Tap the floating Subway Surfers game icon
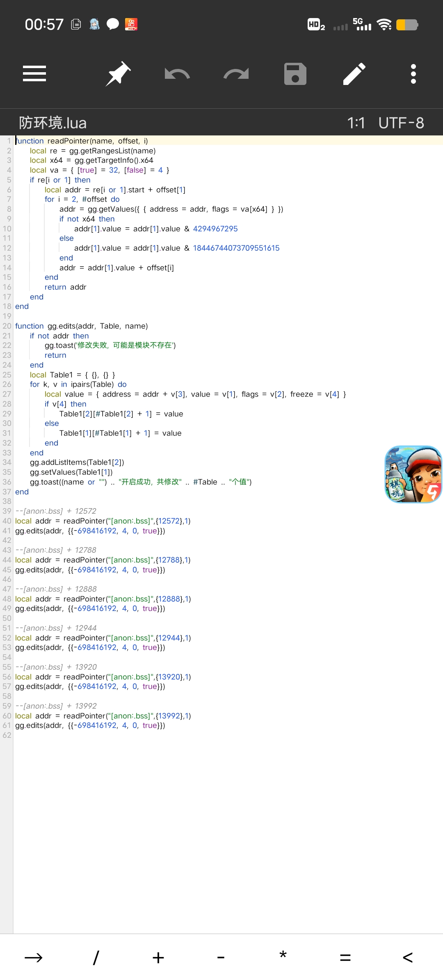Viewport: 443px width, 980px height. (x=413, y=474)
